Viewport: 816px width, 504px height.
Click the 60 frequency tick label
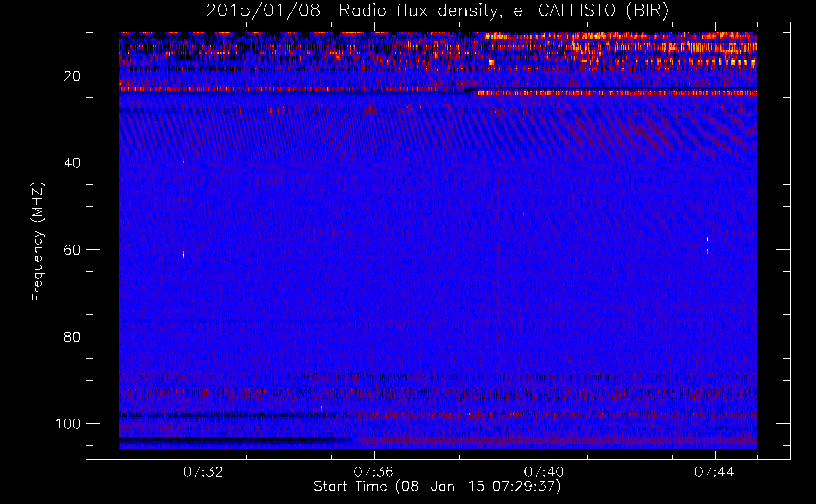(72, 250)
